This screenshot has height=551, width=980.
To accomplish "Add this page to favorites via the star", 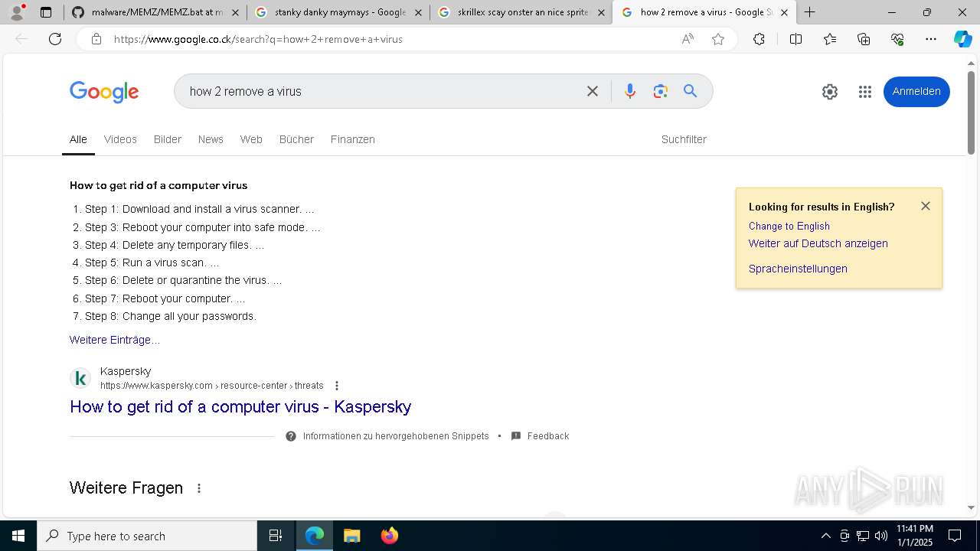I will [718, 39].
